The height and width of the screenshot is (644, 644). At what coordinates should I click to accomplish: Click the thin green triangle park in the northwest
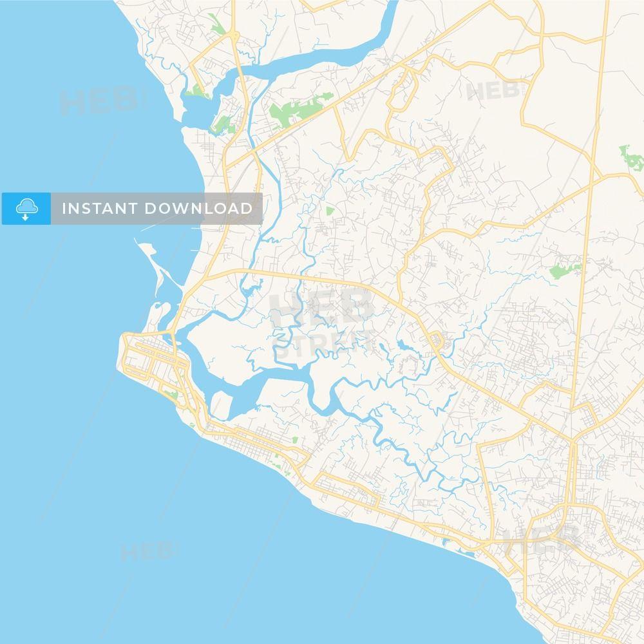pos(216,24)
